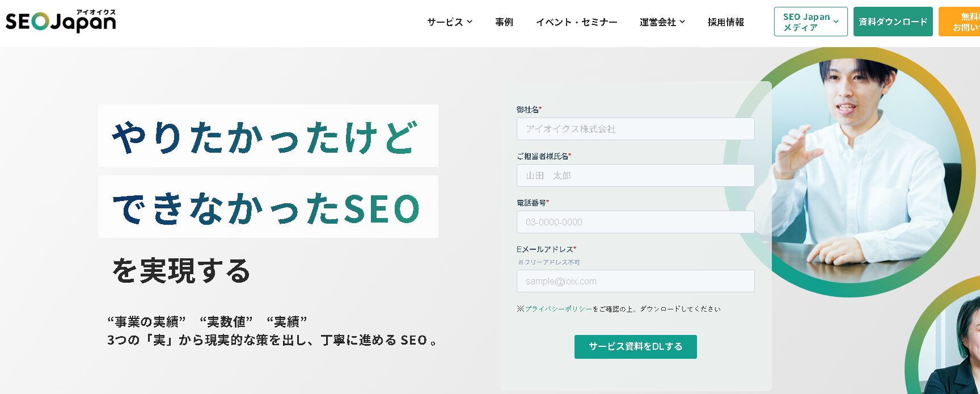Focus the 御社名 company name field
Screen dimensions: 980x394
pyautogui.click(x=635, y=129)
